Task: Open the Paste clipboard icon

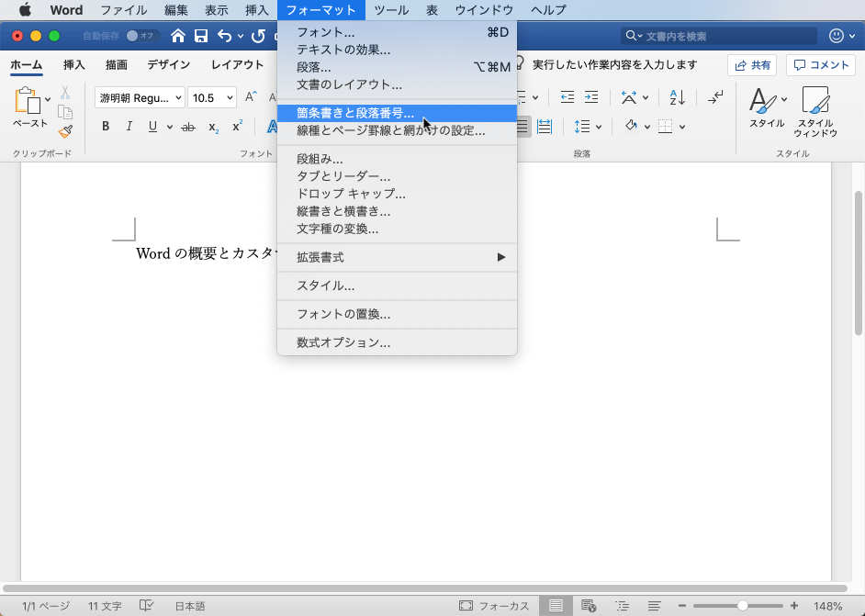Action: pyautogui.click(x=28, y=101)
